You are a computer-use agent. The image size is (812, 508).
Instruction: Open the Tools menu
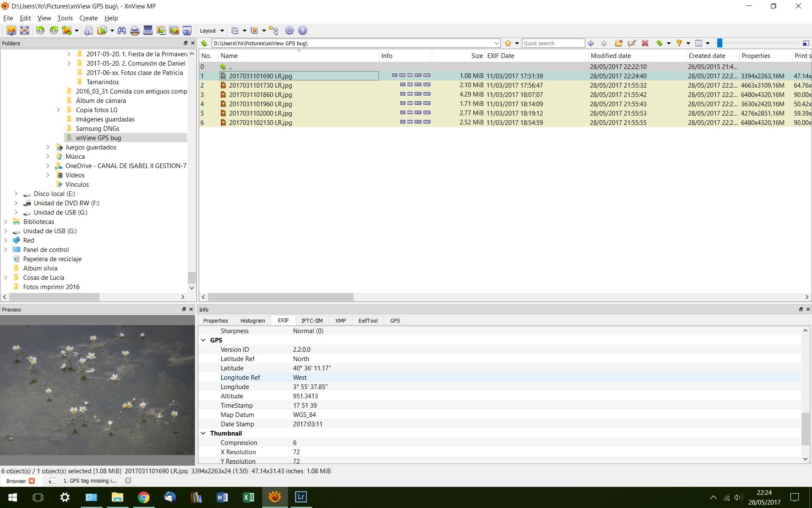tap(65, 18)
